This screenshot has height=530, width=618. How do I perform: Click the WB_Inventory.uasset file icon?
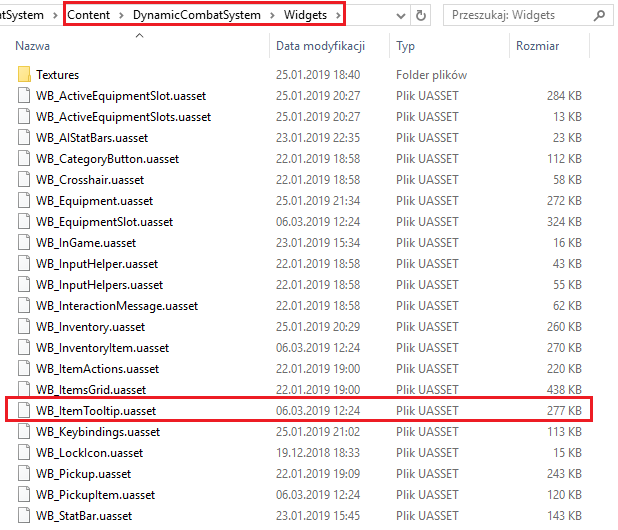(24, 327)
